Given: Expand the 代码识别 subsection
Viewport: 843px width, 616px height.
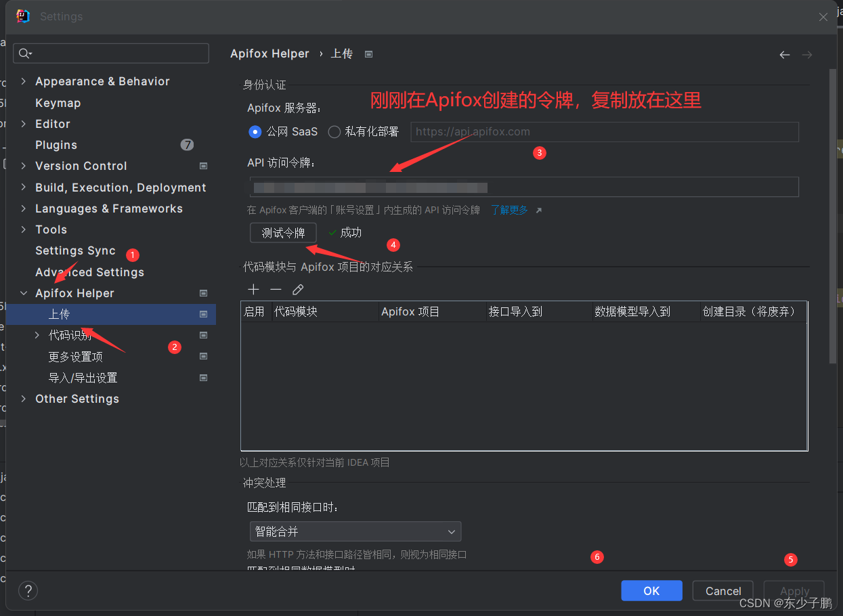Looking at the screenshot, I should point(37,335).
